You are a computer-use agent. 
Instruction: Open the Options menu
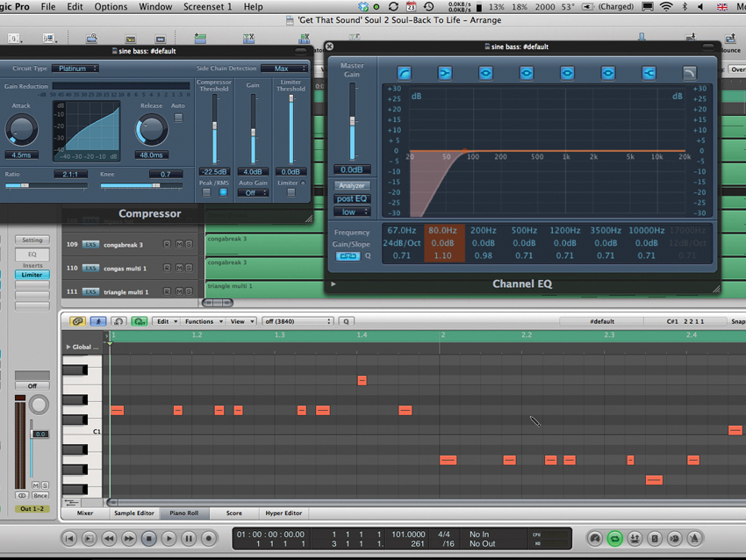pyautogui.click(x=111, y=7)
